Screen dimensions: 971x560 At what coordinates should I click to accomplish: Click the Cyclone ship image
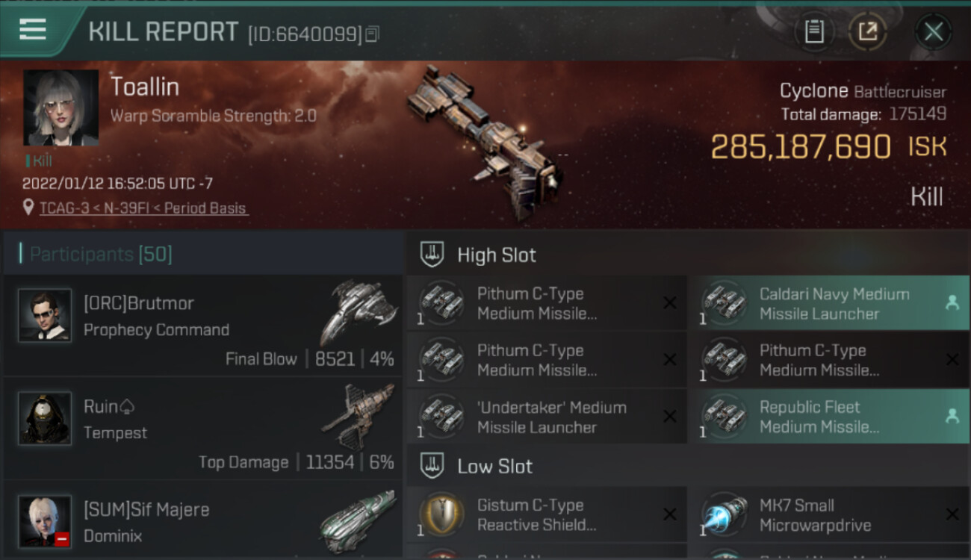(485, 142)
